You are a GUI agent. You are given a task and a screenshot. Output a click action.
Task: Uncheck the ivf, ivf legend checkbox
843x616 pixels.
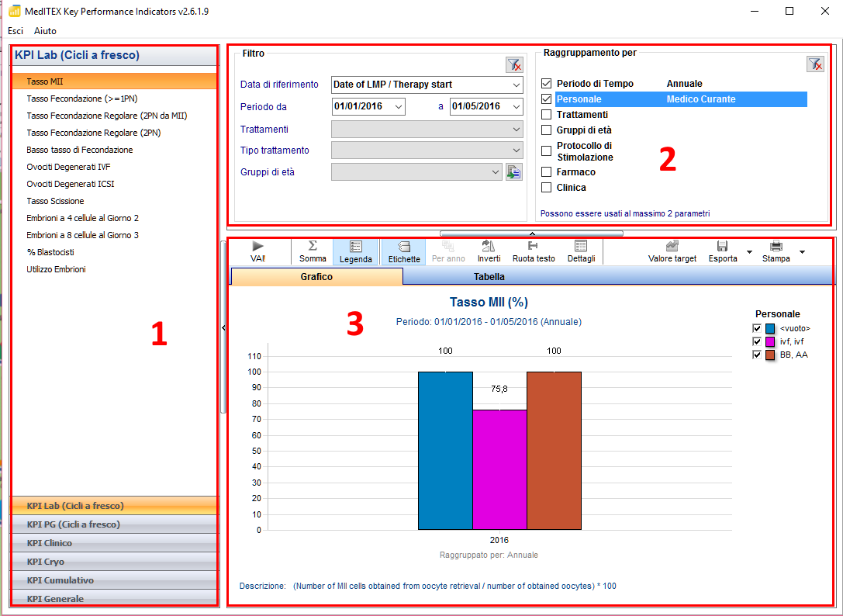coord(757,341)
